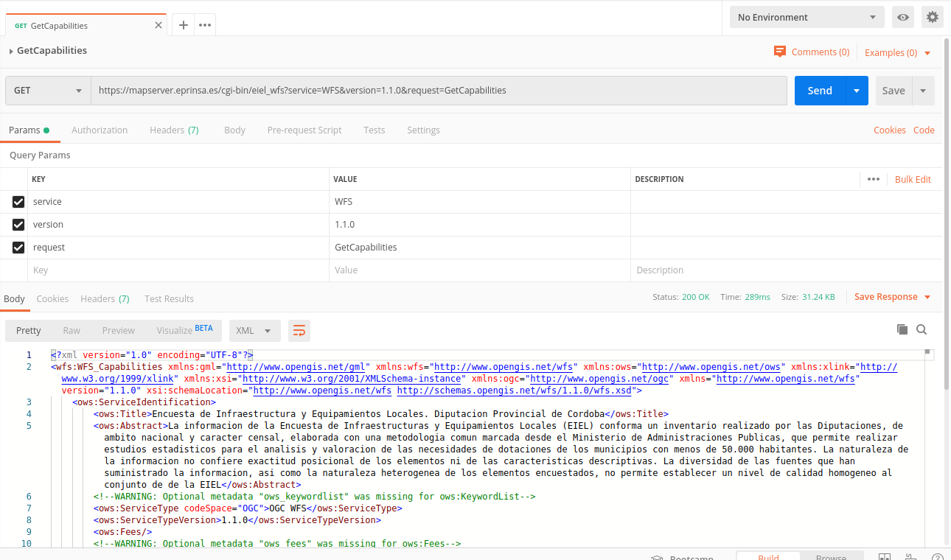Switch to the Authorization tab
This screenshot has height=560, width=951.
(100, 130)
